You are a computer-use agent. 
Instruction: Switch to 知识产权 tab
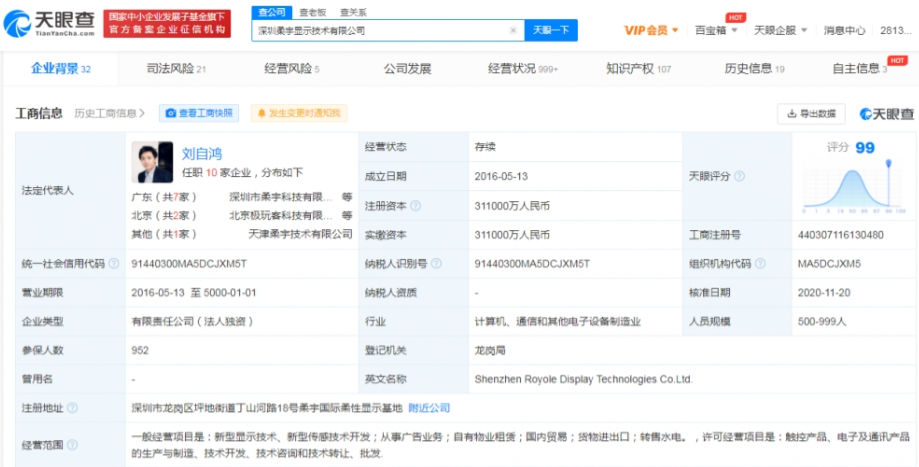click(638, 69)
